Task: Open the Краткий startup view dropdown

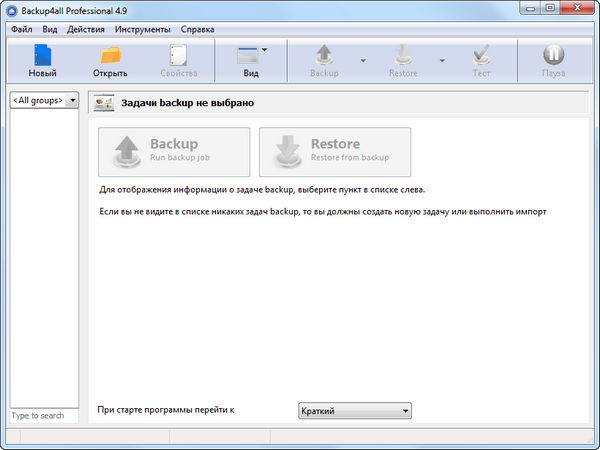Action: click(x=355, y=411)
